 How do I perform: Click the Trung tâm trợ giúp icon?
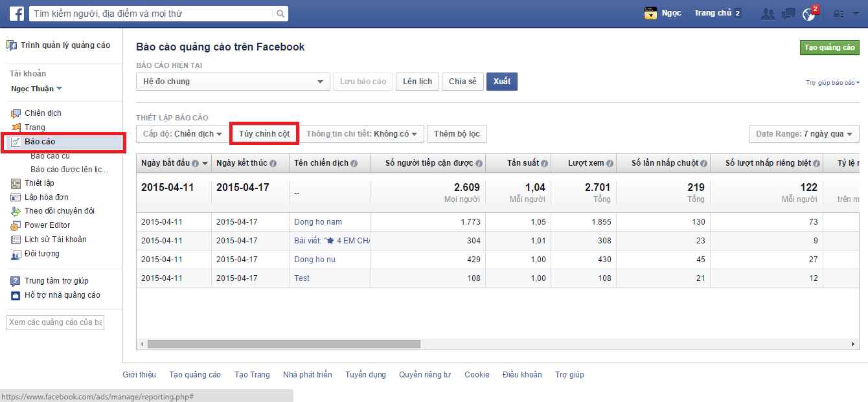[x=16, y=281]
